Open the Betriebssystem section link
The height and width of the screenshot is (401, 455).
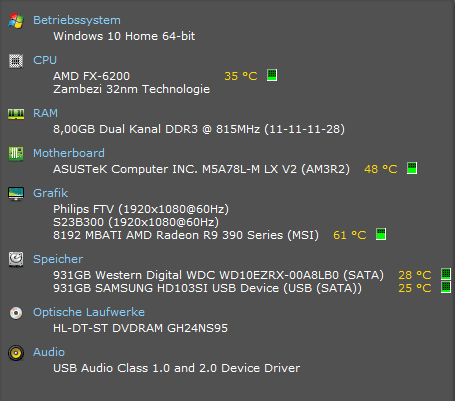pos(77,20)
